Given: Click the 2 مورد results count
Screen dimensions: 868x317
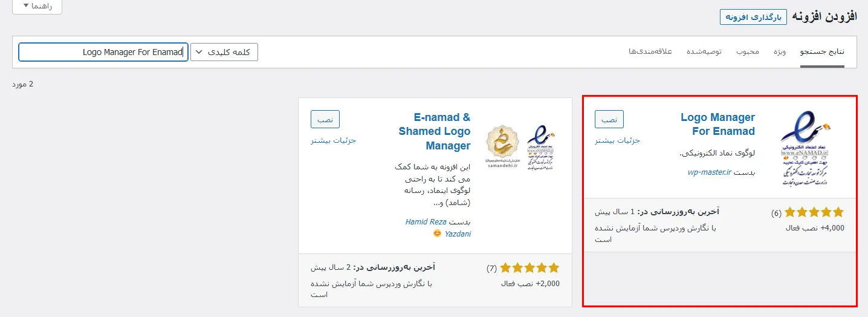Looking at the screenshot, I should coord(23,84).
